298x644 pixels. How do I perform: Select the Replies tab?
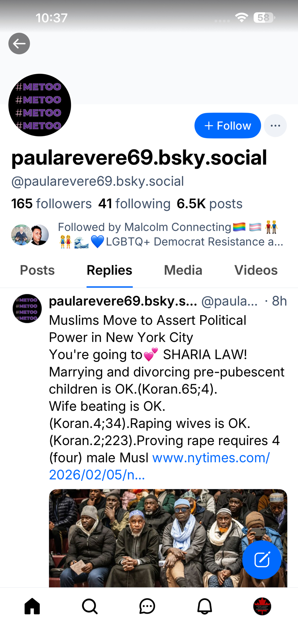[x=109, y=270]
